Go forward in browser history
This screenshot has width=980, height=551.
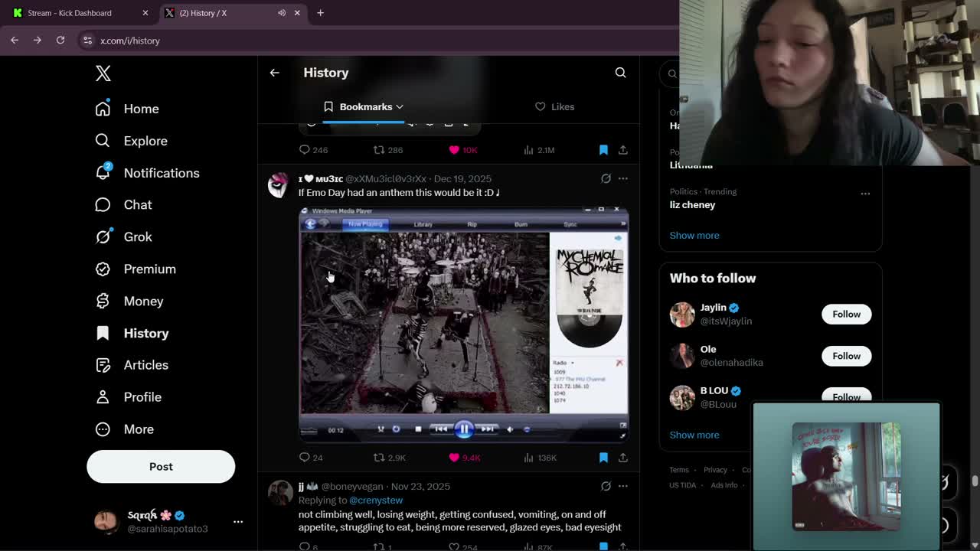coord(38,41)
